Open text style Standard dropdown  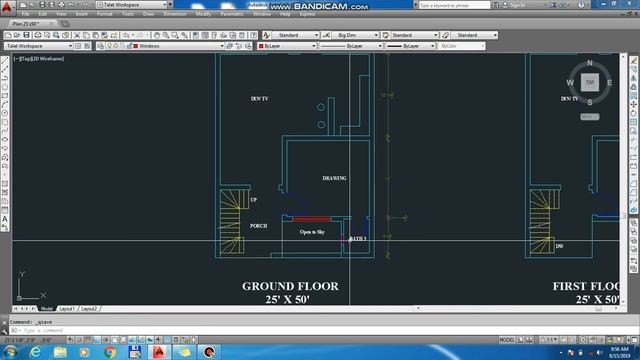(x=296, y=36)
